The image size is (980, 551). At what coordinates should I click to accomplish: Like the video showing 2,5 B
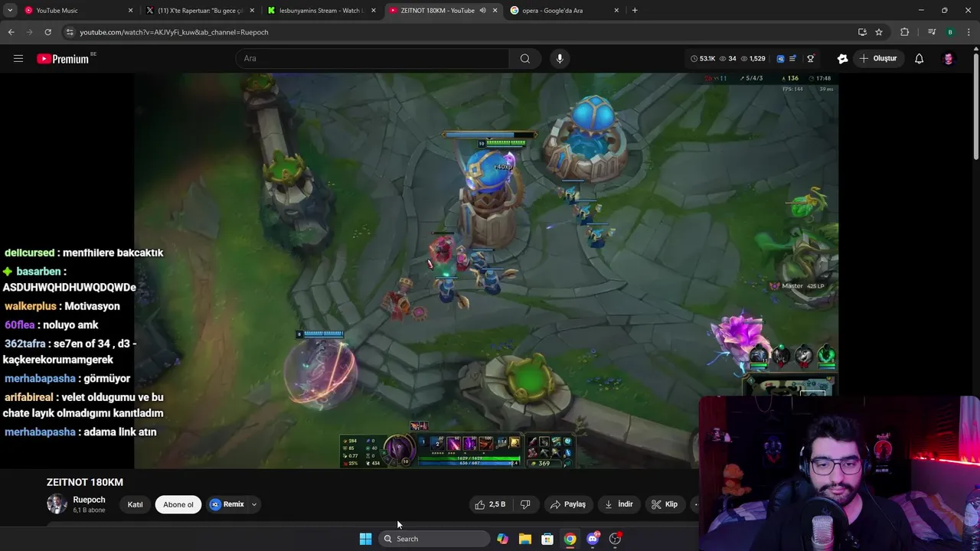pos(490,504)
